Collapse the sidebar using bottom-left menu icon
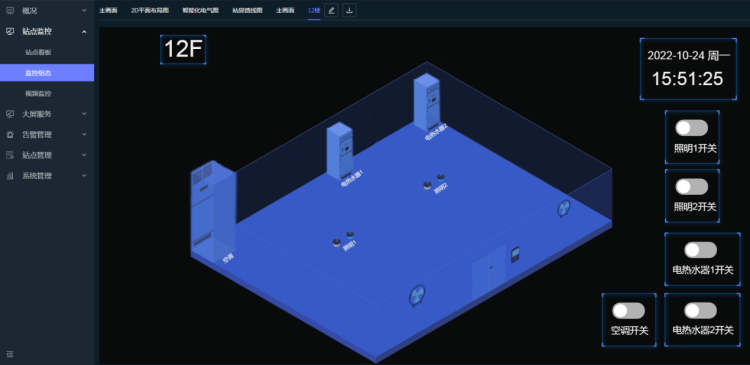Viewport: 750px width, 365px height. pyautogui.click(x=10, y=354)
